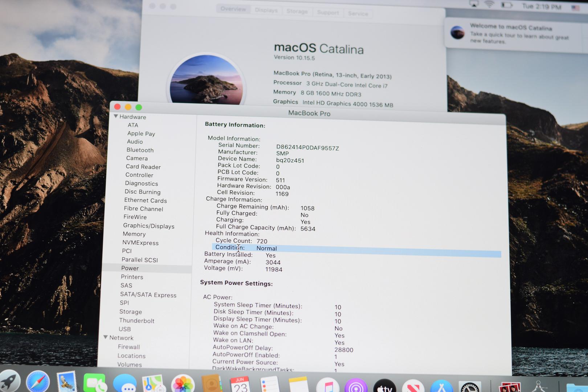Click the menu bar clock Tue 2:19 PM
Screen dimensions: 588x392
542,6
